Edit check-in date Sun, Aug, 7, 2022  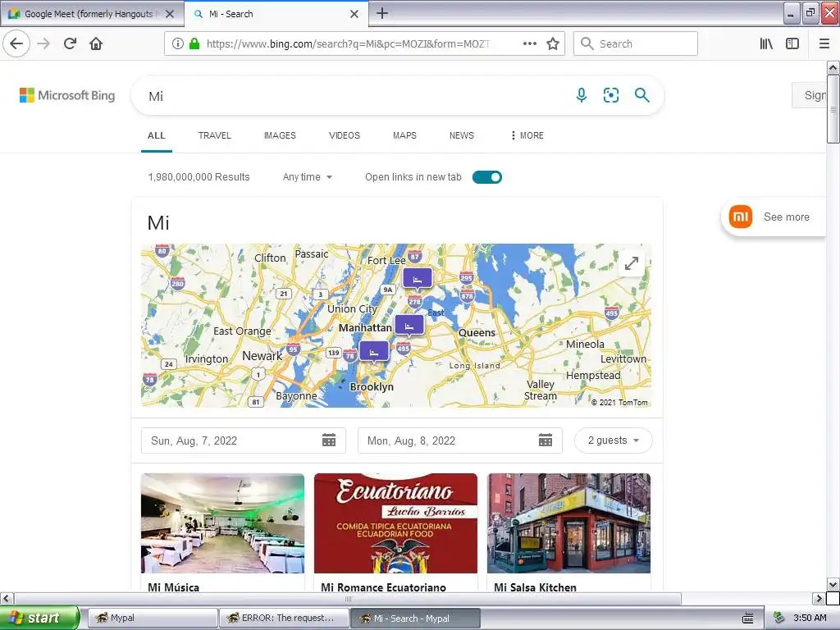(x=243, y=441)
